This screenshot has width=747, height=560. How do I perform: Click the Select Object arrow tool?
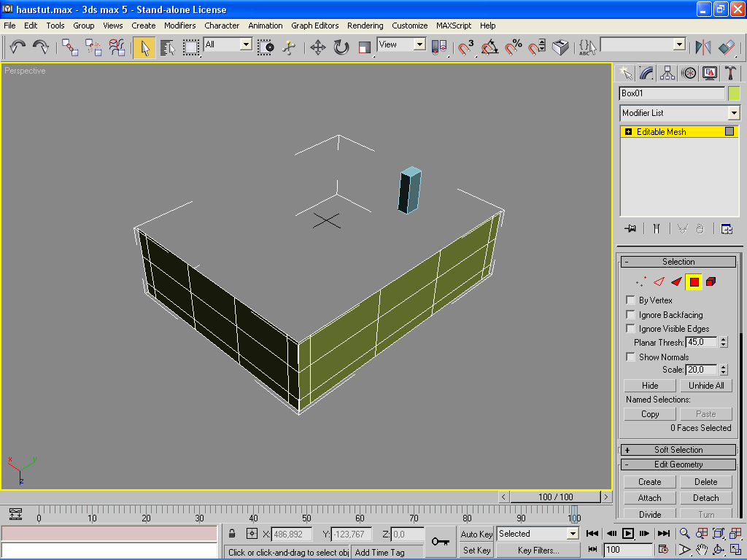pos(144,47)
